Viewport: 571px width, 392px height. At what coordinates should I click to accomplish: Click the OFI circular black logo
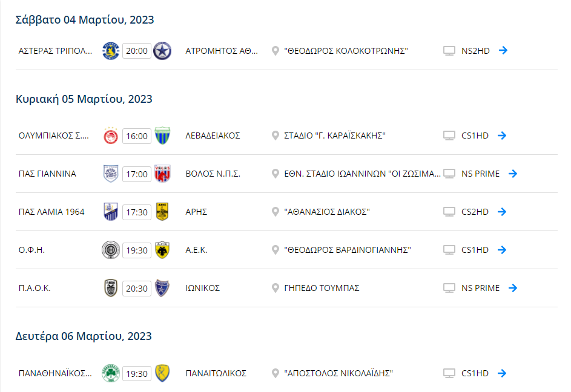[x=111, y=250]
